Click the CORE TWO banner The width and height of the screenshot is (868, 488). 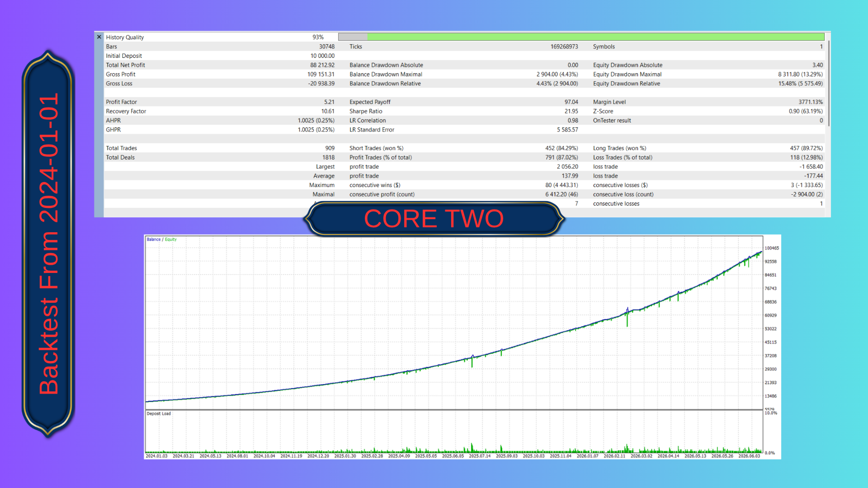pyautogui.click(x=434, y=219)
